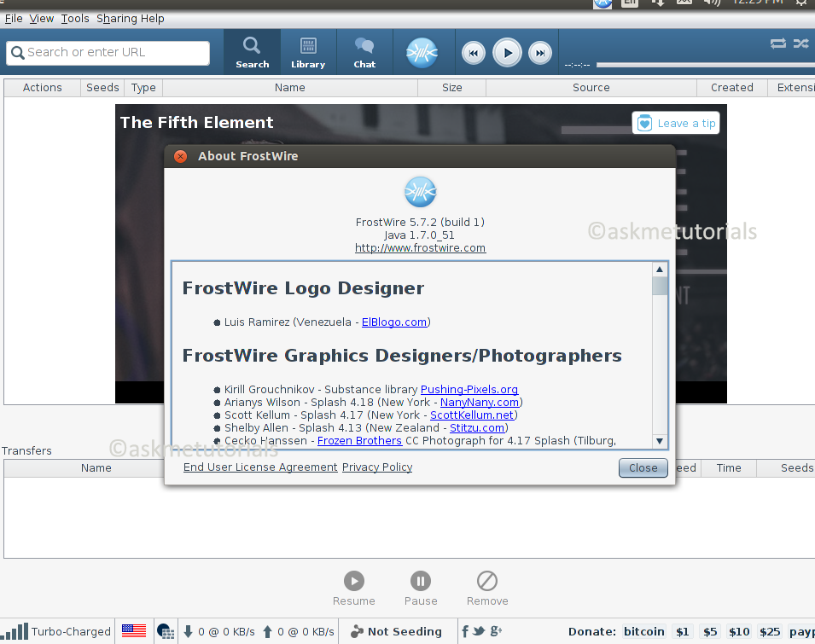Open the ScottKellum.net link
Viewport: 815px width, 644px height.
[x=472, y=415]
